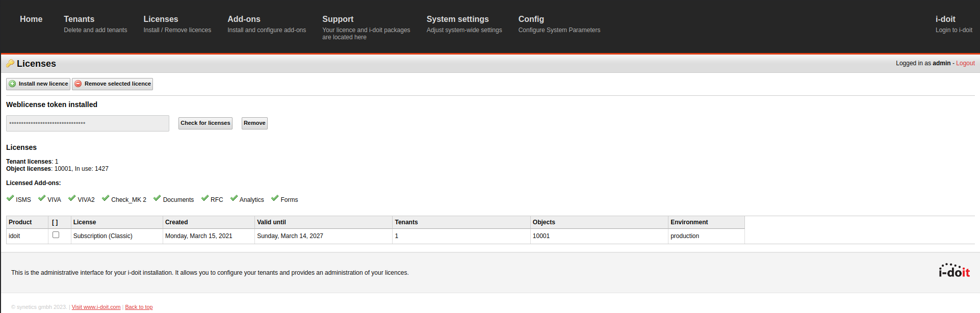This screenshot has height=313, width=980.
Task: Jump up using Back to top link
Action: (139, 307)
